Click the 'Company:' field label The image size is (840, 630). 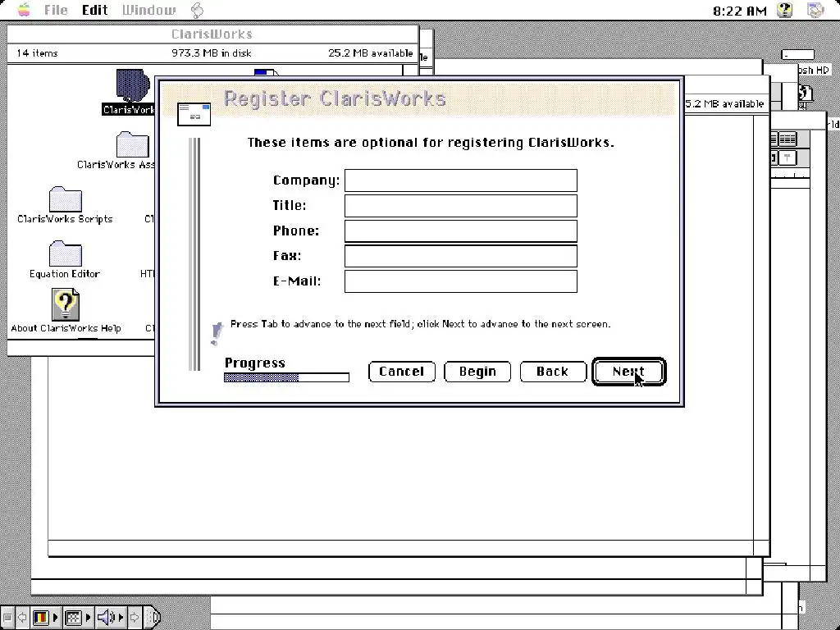[x=307, y=180]
